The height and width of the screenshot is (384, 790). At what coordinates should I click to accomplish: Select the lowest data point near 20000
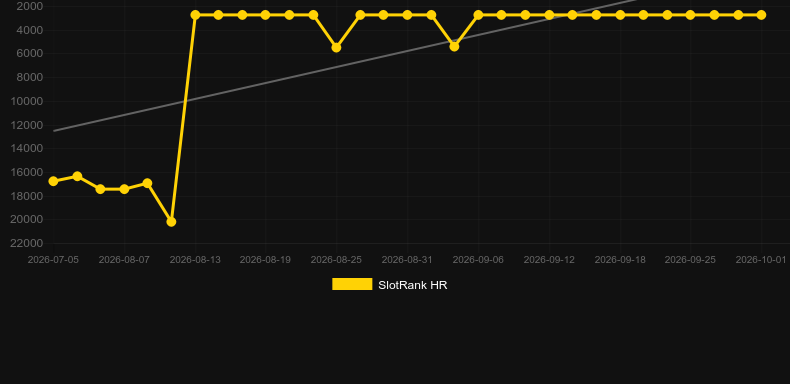171,222
